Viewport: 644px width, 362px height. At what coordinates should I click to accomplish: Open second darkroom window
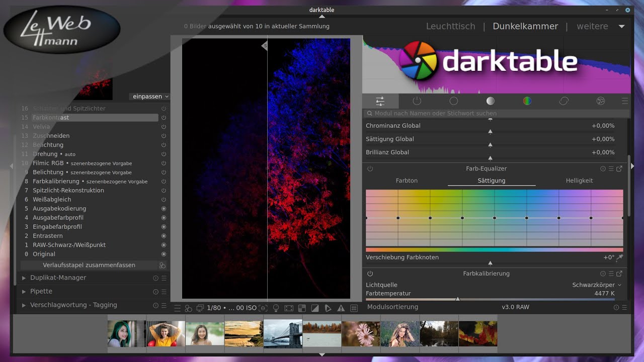tap(200, 308)
